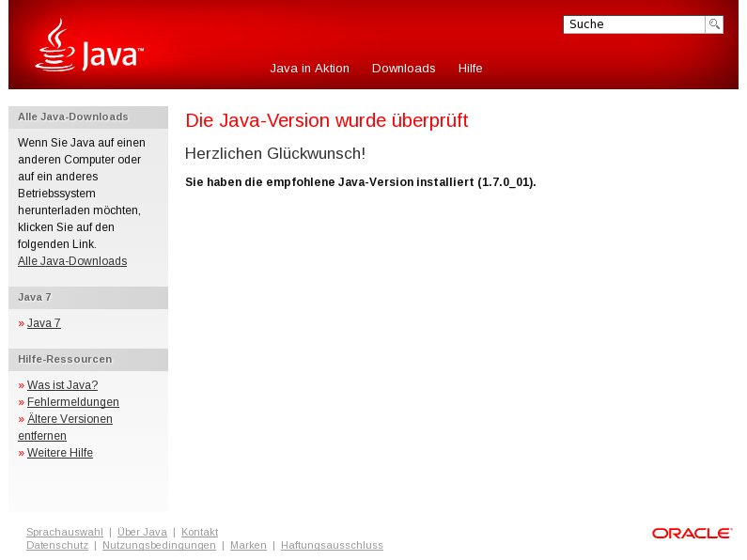Open the Hilfe navigation item

pyautogui.click(x=470, y=68)
